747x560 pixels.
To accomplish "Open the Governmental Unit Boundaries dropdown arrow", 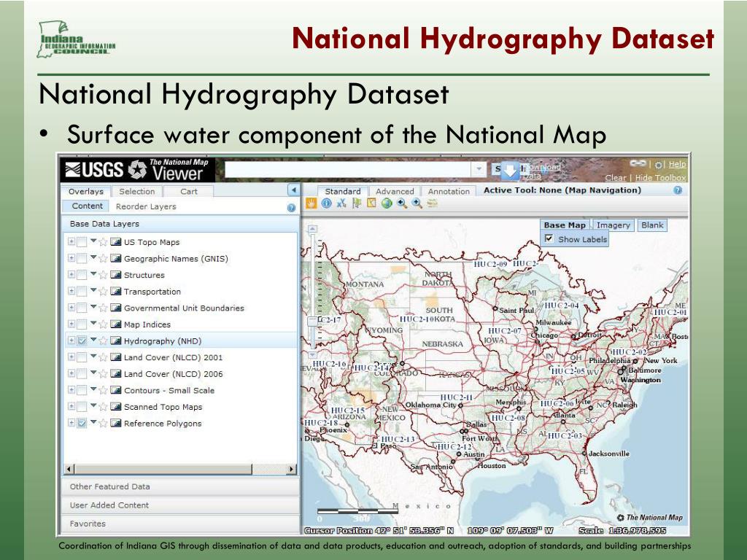I will [93, 307].
